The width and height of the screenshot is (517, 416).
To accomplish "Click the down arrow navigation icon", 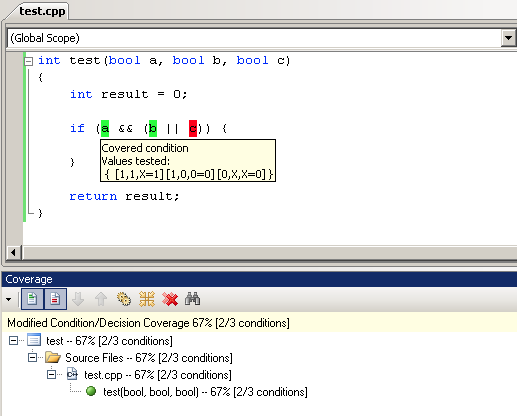I will 78,299.
